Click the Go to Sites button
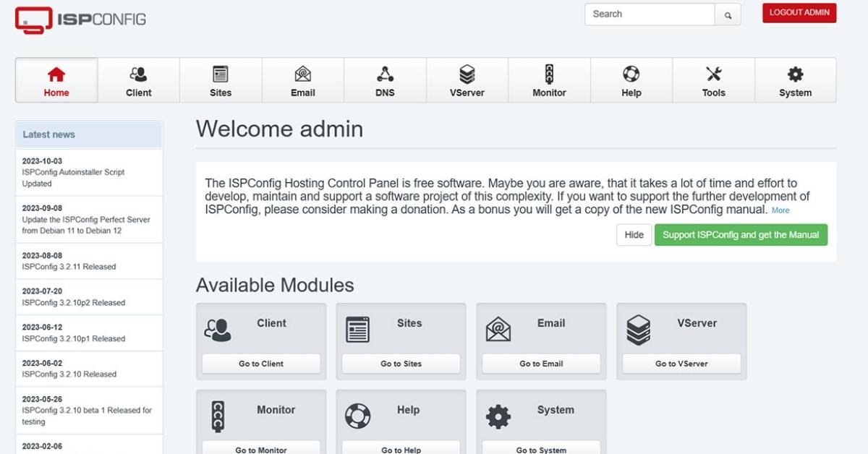 [x=401, y=364]
